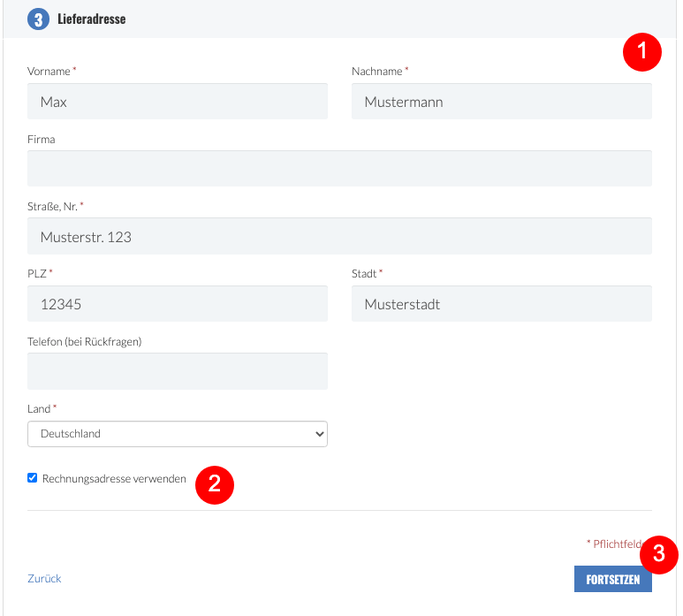Click into the empty Firma field
683x616 pixels.
click(x=339, y=168)
